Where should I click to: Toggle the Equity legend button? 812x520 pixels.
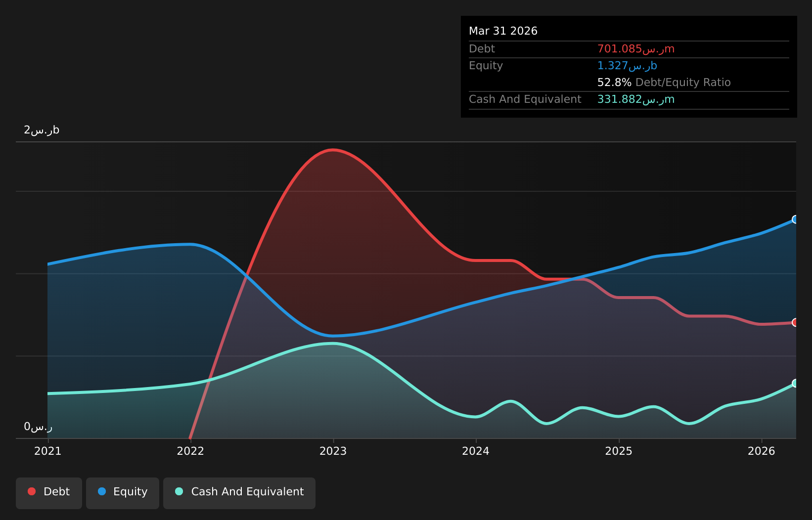click(x=123, y=493)
